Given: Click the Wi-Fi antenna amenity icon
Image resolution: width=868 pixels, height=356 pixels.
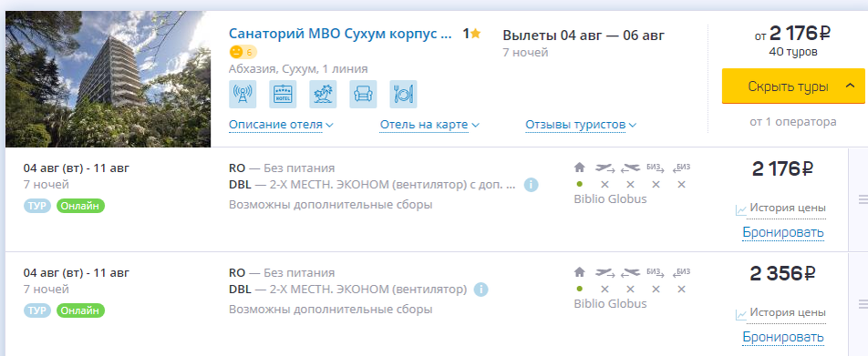Looking at the screenshot, I should tap(243, 94).
